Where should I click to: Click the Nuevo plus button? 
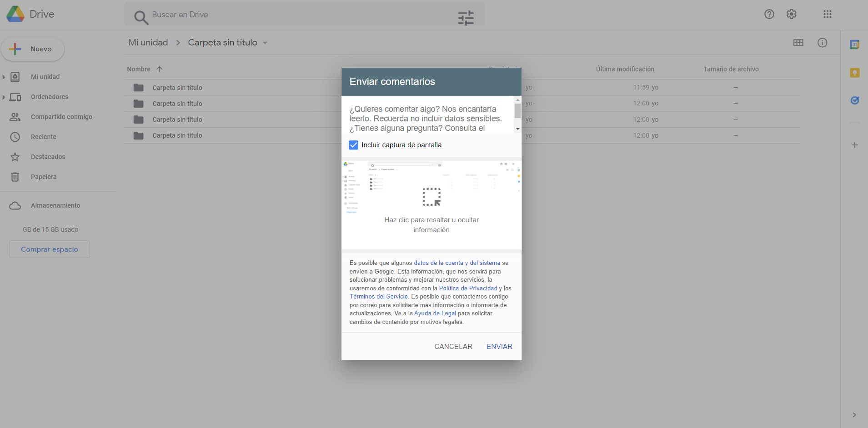coord(33,49)
